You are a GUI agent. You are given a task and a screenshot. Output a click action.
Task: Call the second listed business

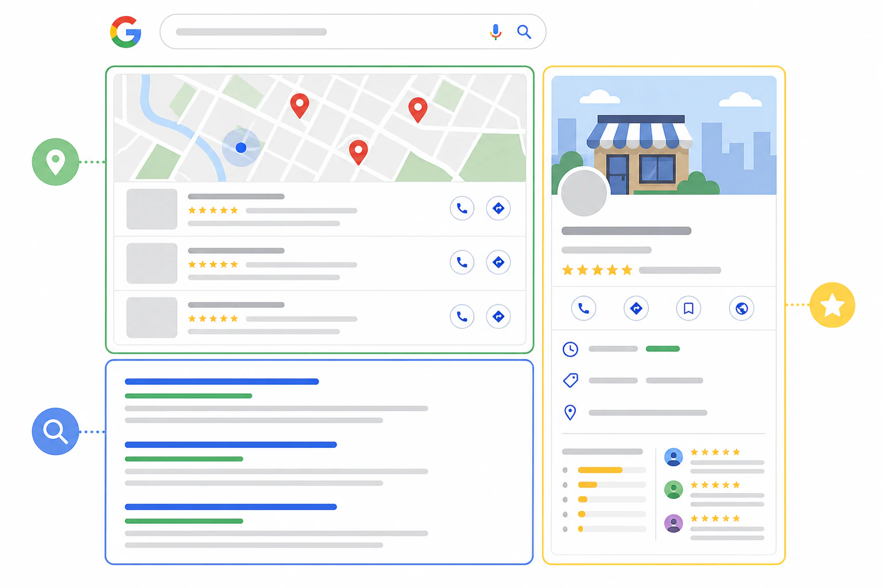click(x=462, y=262)
